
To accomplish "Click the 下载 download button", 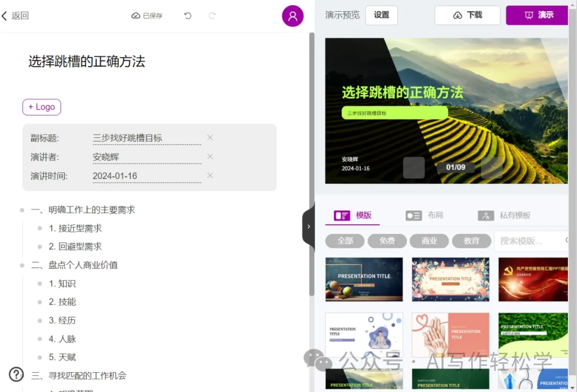I will click(x=467, y=15).
